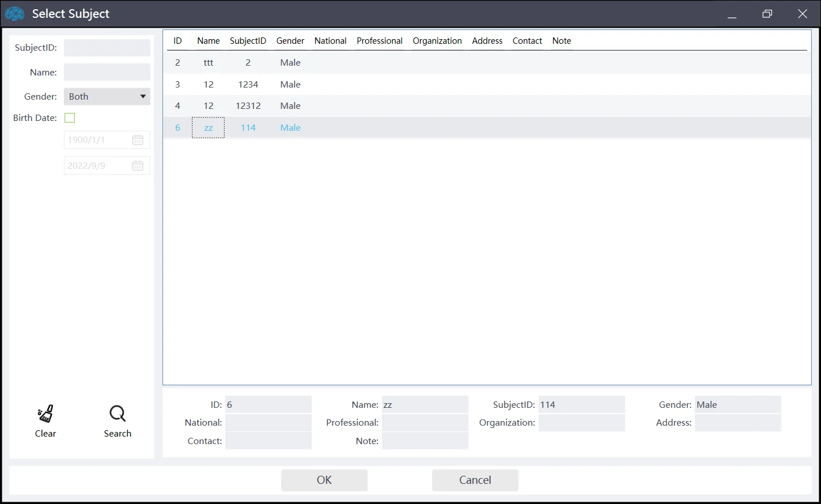The height and width of the screenshot is (504, 821).
Task: Sort by the SubjectID column header
Action: 248,41
